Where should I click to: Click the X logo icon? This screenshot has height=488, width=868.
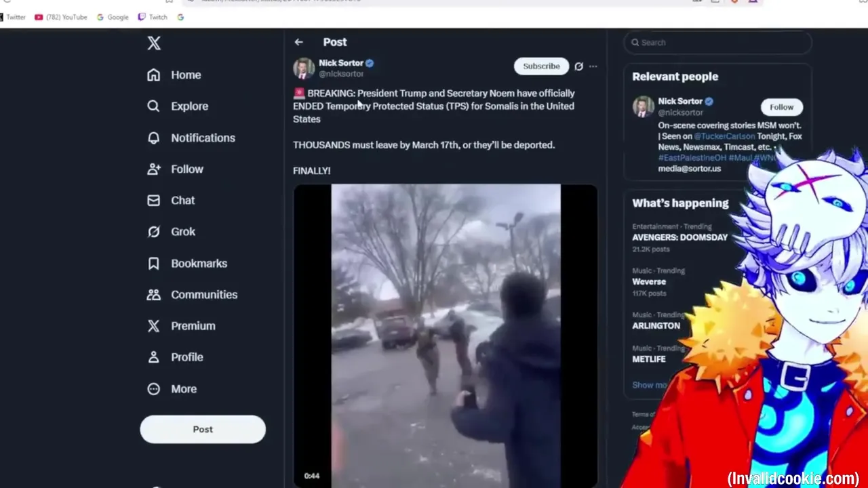tap(154, 43)
